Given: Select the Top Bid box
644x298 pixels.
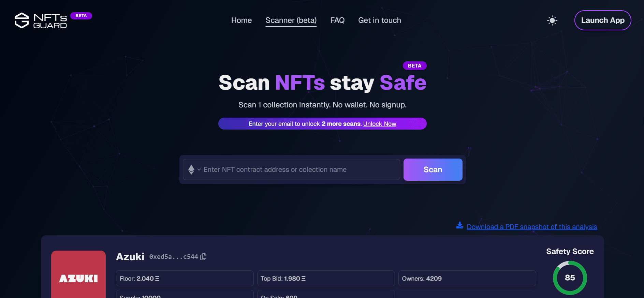Looking at the screenshot, I should point(326,279).
